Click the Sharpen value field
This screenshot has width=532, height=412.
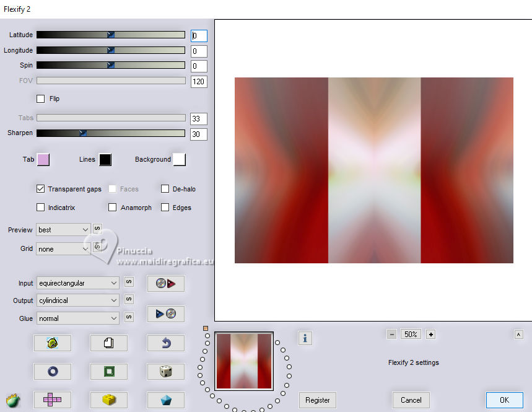[x=199, y=134]
